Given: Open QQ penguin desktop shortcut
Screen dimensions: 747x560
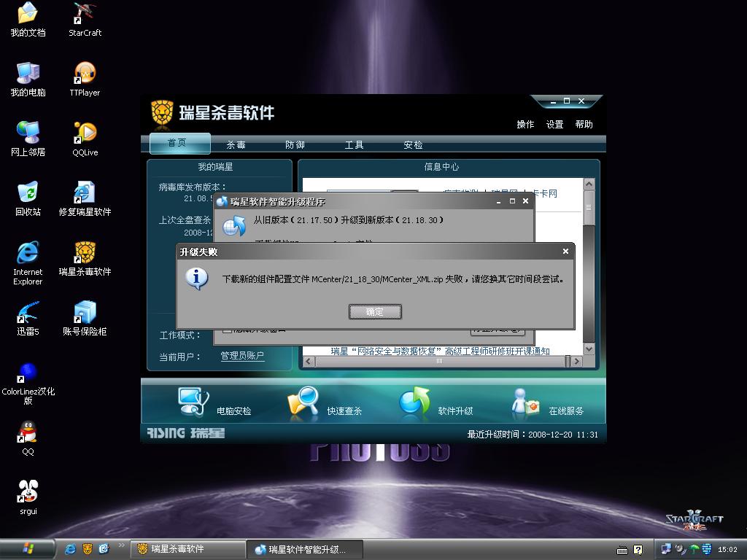Looking at the screenshot, I should point(28,438).
